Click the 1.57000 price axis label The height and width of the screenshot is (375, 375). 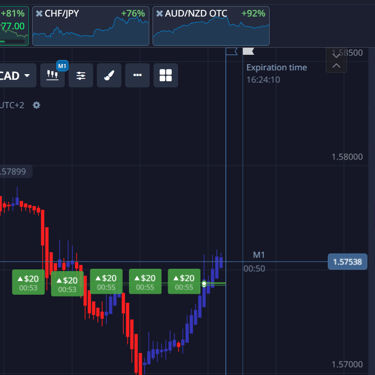[347, 364]
